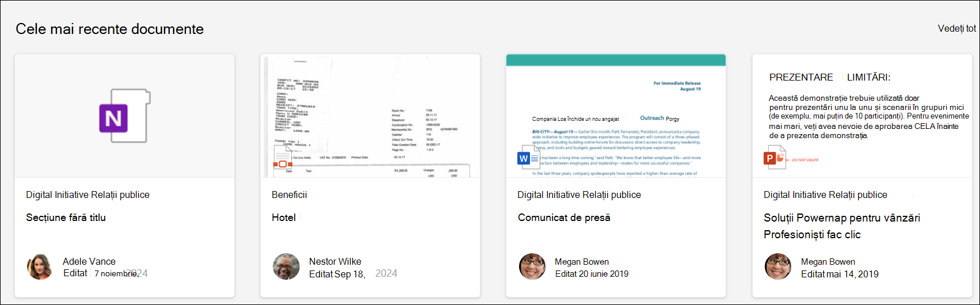Click Nestor Wilke's profile photo
This screenshot has width=980, height=305.
click(x=286, y=266)
